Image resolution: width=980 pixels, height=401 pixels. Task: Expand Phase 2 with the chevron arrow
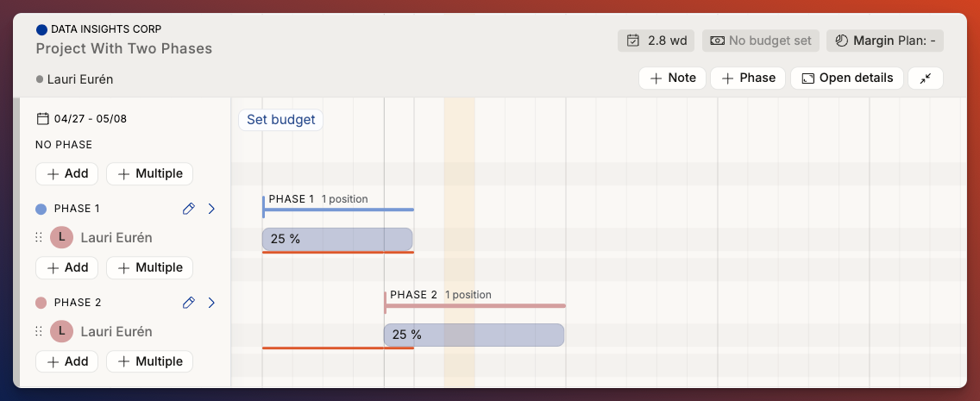pos(211,303)
